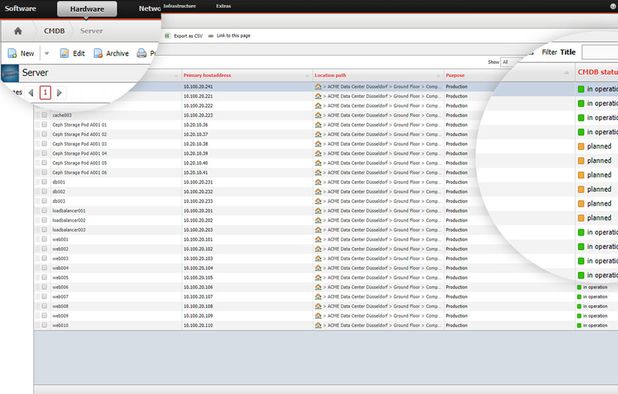Image resolution: width=618 pixels, height=394 pixels.
Task: Click the Server breadcrumb
Action: click(x=91, y=31)
